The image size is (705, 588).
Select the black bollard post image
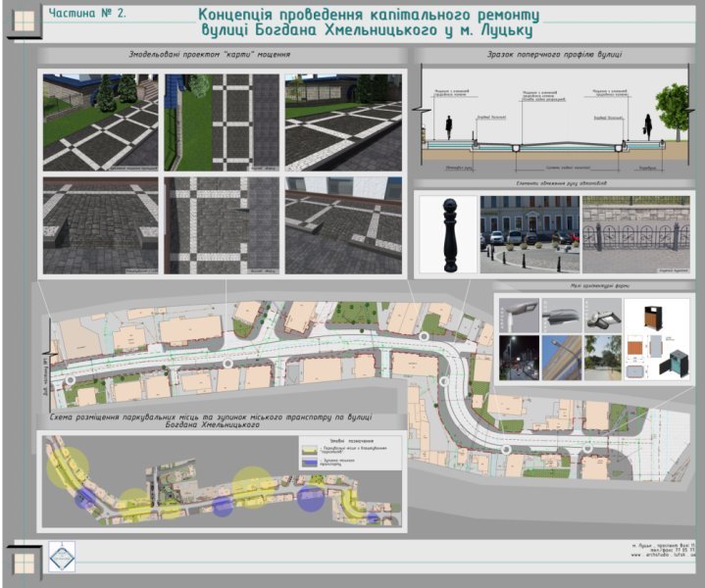click(x=446, y=234)
